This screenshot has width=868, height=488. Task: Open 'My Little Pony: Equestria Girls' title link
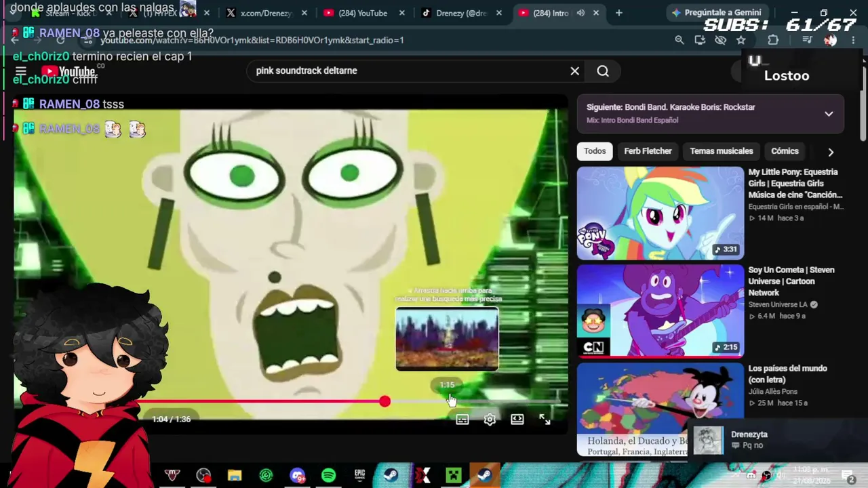(795, 184)
